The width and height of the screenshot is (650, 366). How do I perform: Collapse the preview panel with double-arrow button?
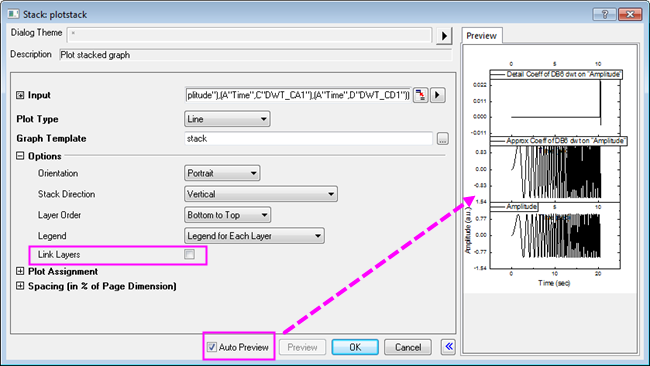(x=449, y=347)
